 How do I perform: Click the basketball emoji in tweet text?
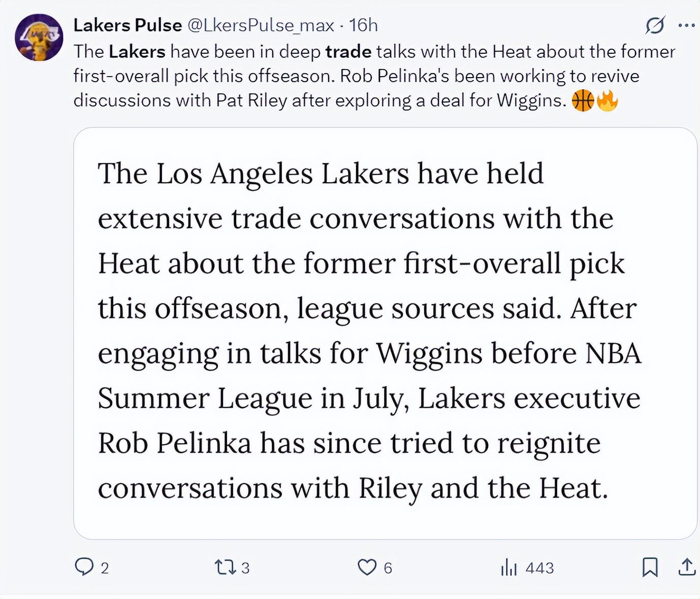(x=583, y=101)
